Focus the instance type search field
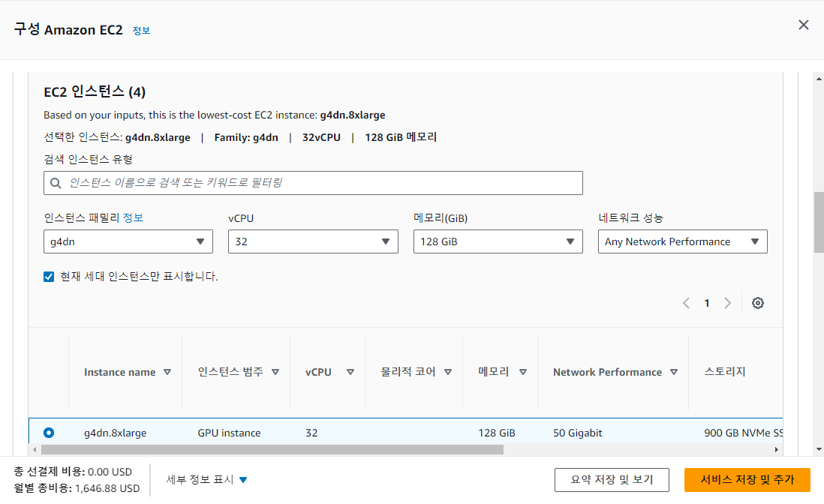 [x=313, y=183]
